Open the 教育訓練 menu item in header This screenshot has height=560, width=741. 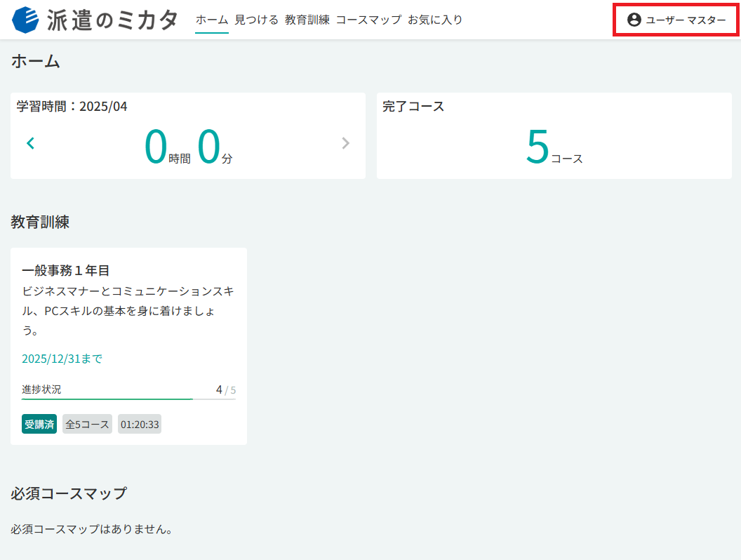tap(307, 20)
